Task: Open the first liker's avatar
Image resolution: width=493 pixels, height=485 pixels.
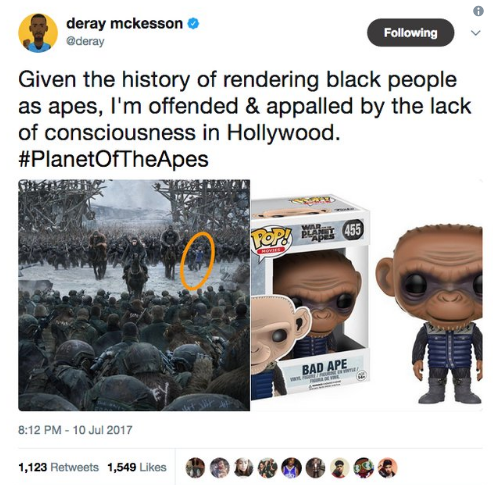Action: 195,467
